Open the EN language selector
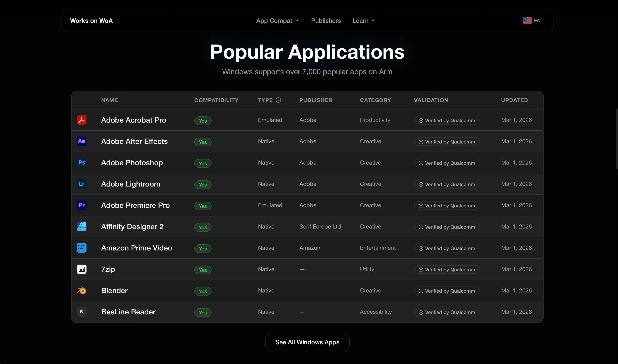 [x=532, y=21]
